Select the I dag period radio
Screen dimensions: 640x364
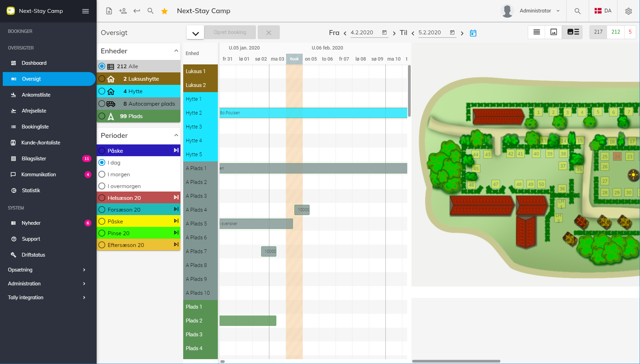(102, 162)
